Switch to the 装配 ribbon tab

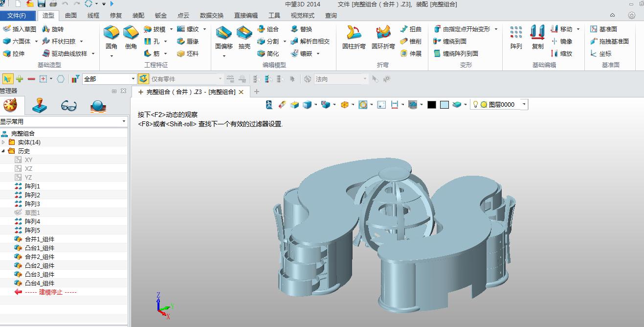138,16
